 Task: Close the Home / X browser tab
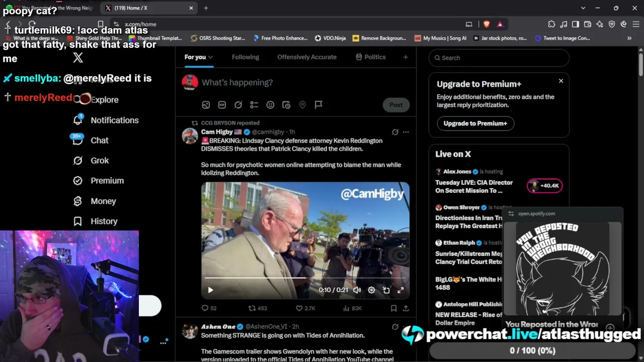point(191,8)
